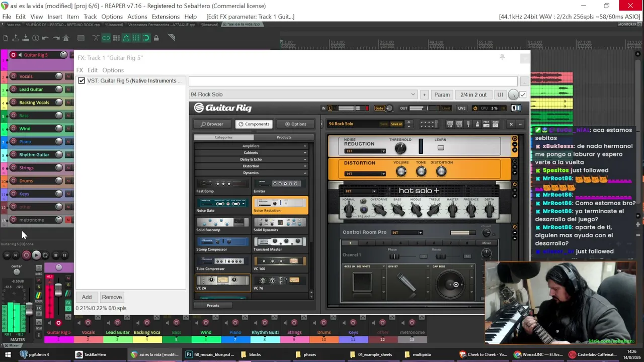The image size is (644, 362).
Task: Open Master track FX button
Action: [x=38, y=308]
